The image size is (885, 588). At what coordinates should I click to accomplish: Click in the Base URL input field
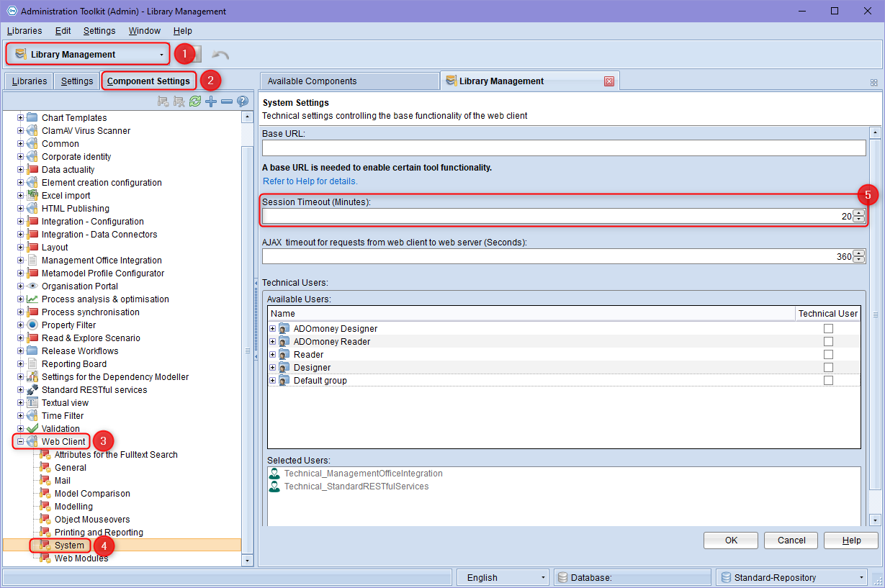564,148
